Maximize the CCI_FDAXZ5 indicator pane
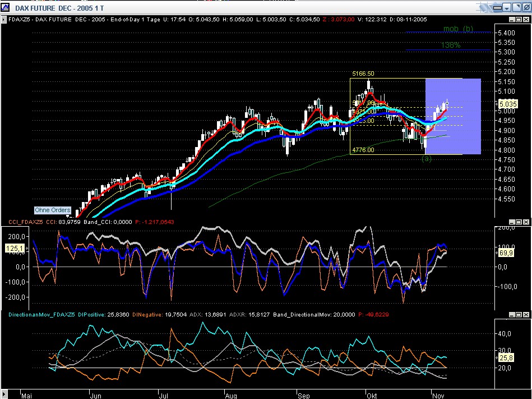 pos(519,222)
